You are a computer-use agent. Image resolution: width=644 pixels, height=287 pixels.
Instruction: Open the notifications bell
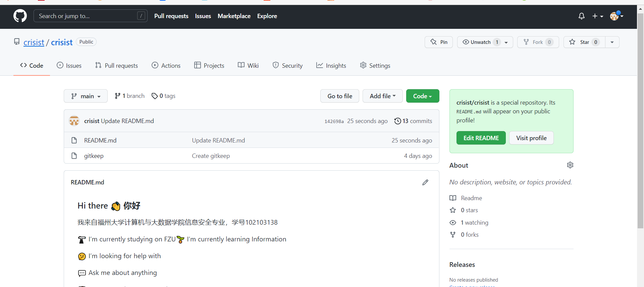pyautogui.click(x=582, y=16)
